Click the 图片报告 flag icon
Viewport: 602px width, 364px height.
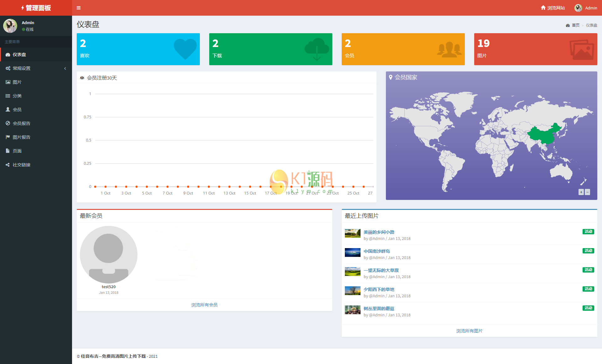(x=8, y=137)
